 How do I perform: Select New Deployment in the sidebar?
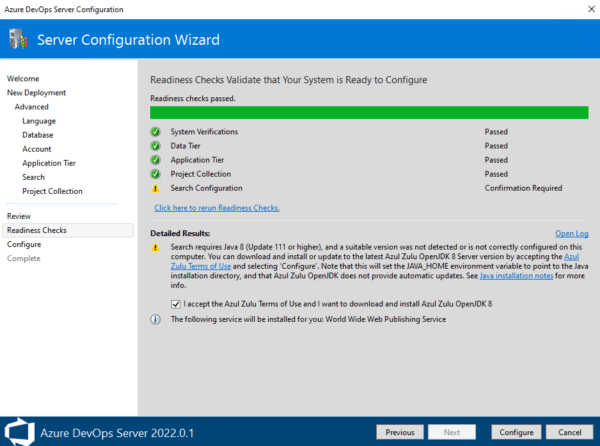pyautogui.click(x=36, y=93)
